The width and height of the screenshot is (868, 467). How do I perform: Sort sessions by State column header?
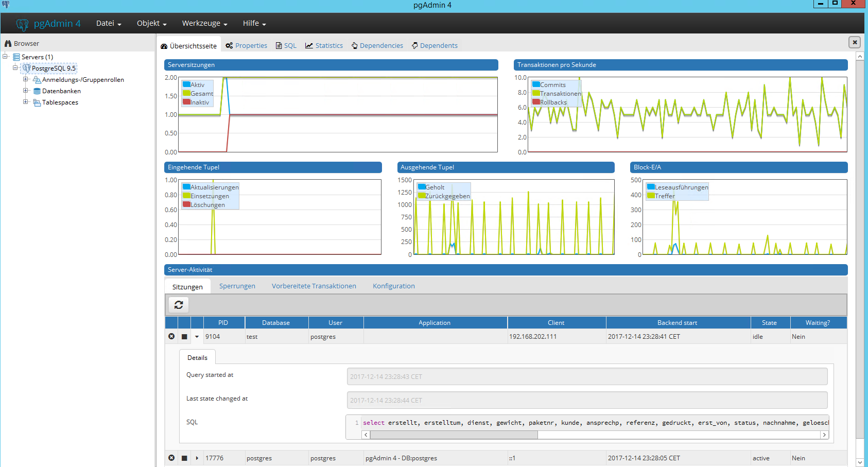click(770, 323)
